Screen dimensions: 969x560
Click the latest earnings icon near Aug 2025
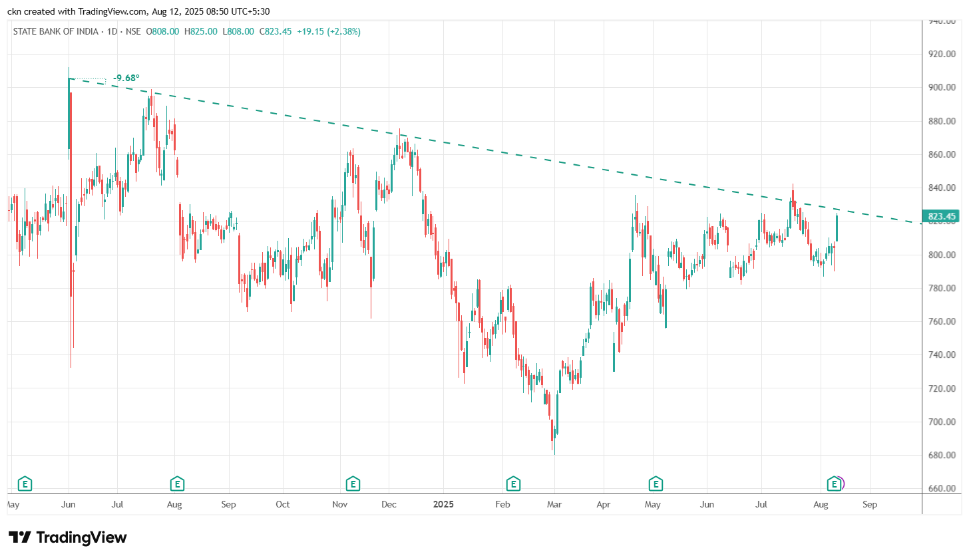[834, 484]
